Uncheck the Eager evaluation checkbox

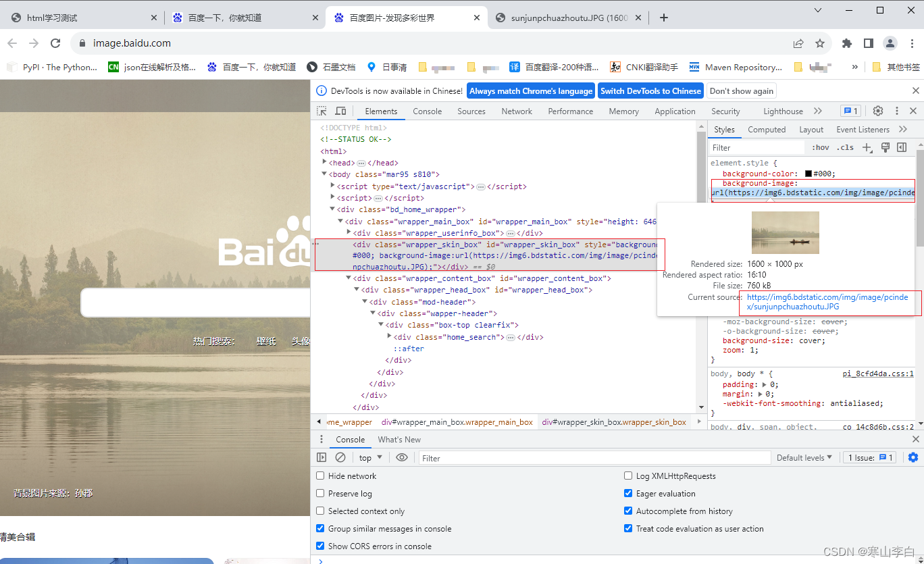tap(628, 493)
